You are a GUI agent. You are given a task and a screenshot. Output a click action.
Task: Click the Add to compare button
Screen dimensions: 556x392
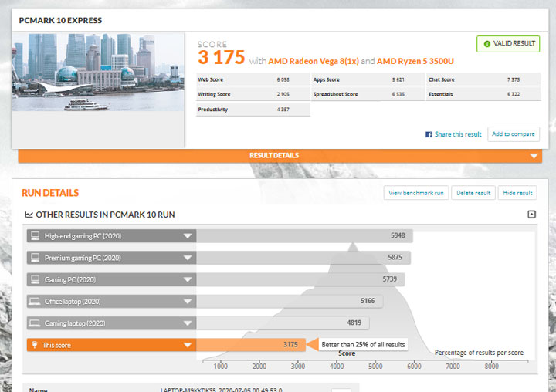click(x=514, y=134)
